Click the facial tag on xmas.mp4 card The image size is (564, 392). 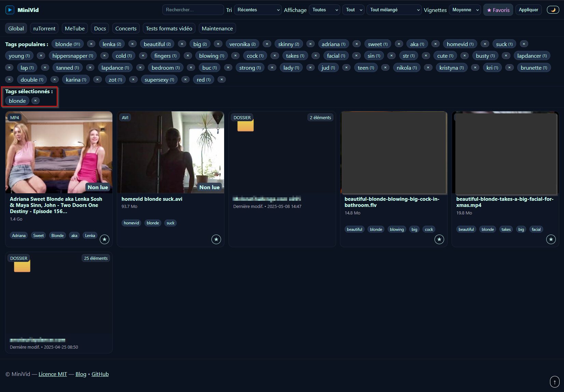[536, 229]
